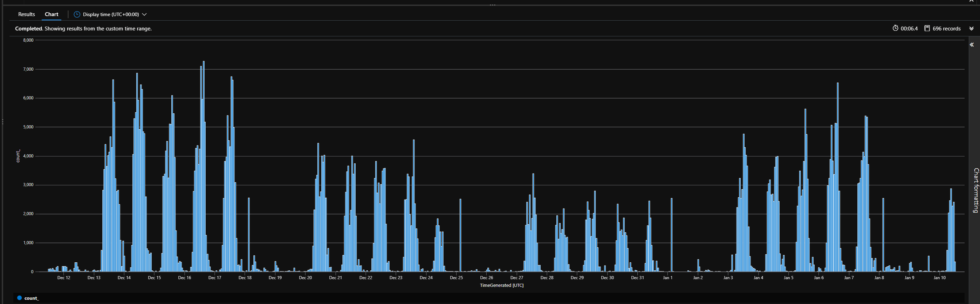Expand query details with double-chevron down

tap(971, 28)
